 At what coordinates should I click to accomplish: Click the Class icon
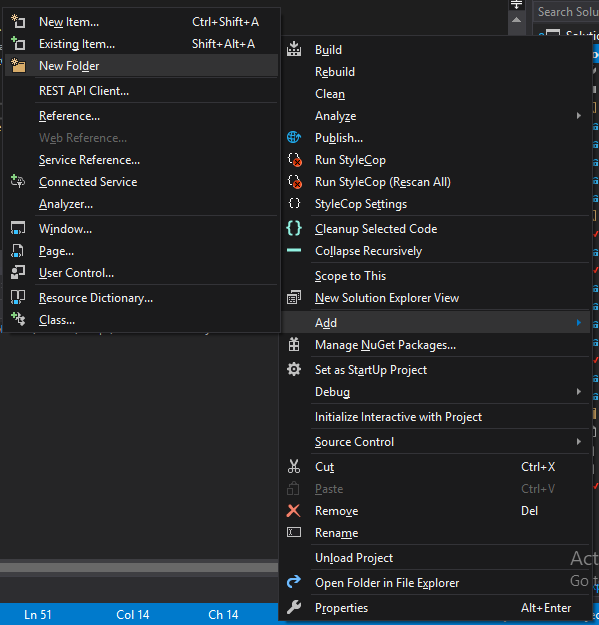(18, 320)
